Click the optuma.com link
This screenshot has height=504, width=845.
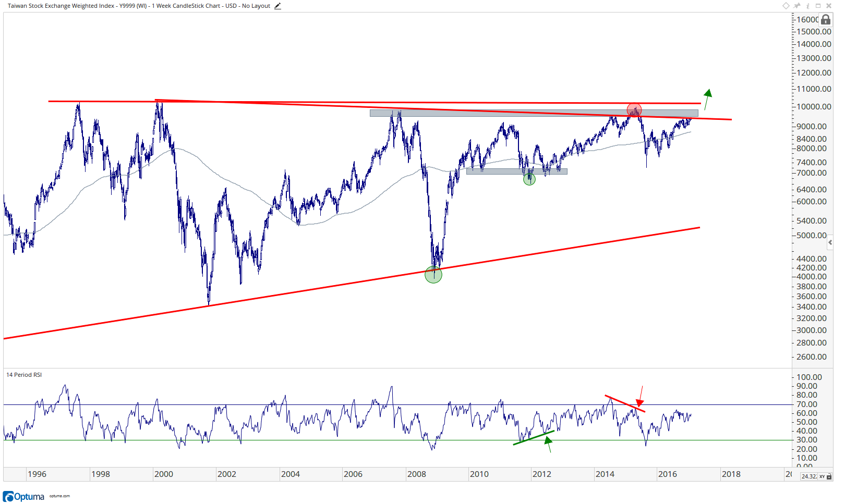(59, 496)
